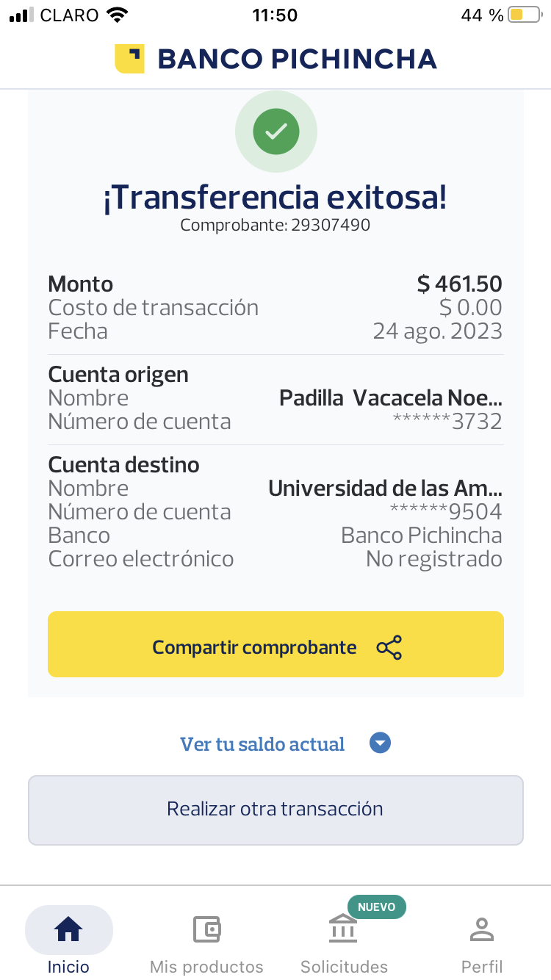The image size is (551, 980).
Task: Expand balance with the blue down arrow
Action: click(x=380, y=743)
